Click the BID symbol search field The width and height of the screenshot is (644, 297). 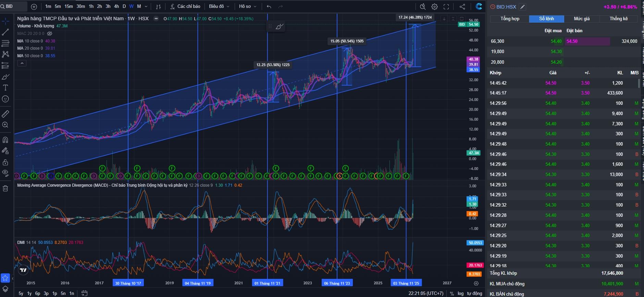(x=14, y=7)
